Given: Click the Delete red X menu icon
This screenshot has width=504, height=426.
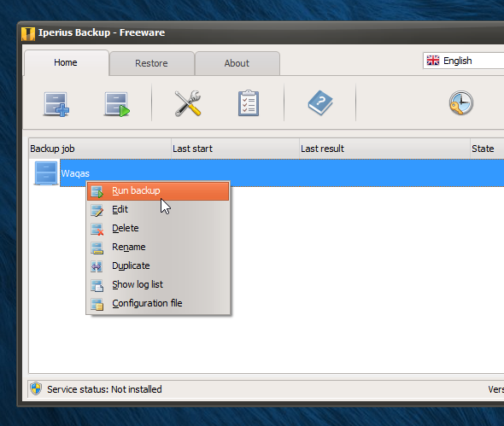Looking at the screenshot, I should (97, 230).
